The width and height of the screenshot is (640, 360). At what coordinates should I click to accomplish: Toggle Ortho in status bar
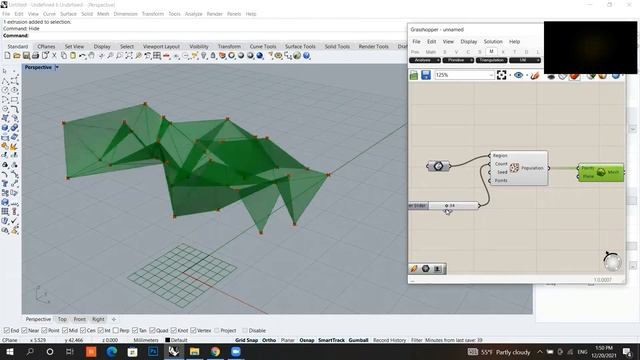269,340
